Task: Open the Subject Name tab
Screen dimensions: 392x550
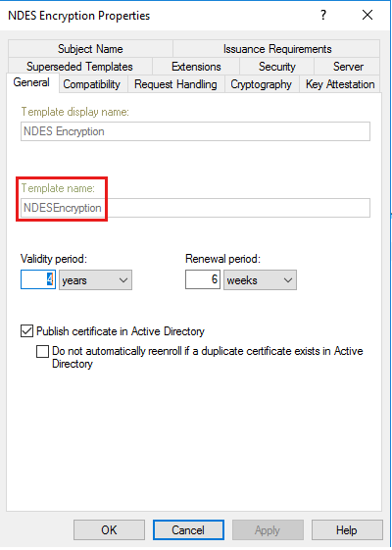Action: coord(90,49)
